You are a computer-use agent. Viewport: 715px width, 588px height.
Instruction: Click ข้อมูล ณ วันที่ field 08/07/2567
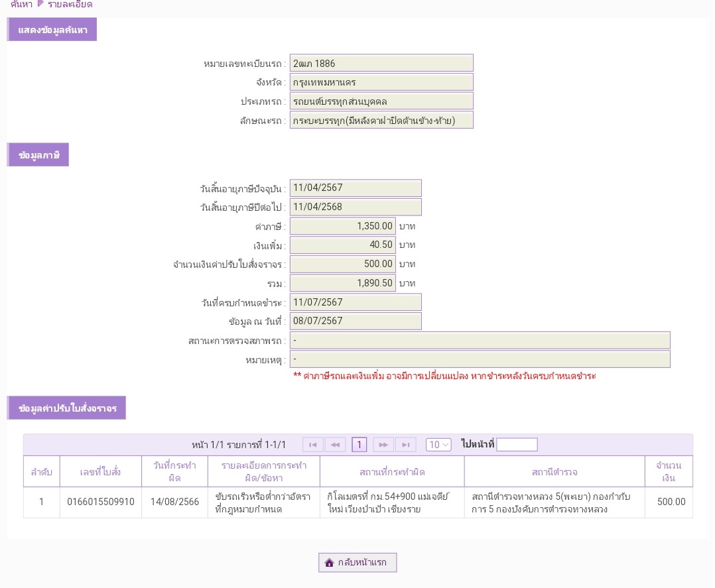[x=356, y=321]
